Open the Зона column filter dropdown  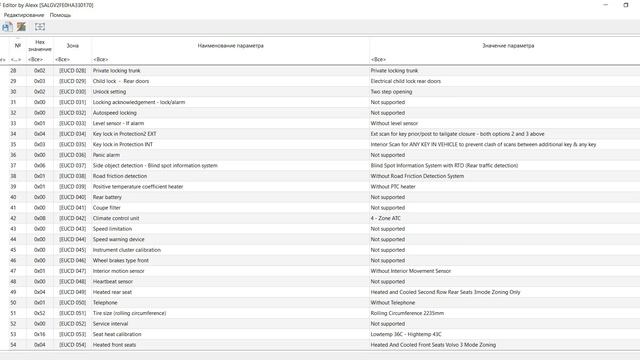coord(72,60)
